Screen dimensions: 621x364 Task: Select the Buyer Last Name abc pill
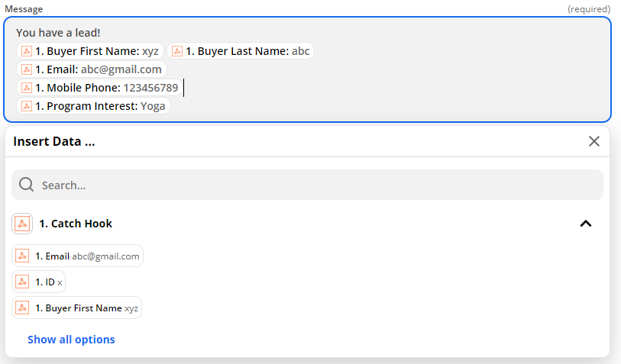point(241,51)
